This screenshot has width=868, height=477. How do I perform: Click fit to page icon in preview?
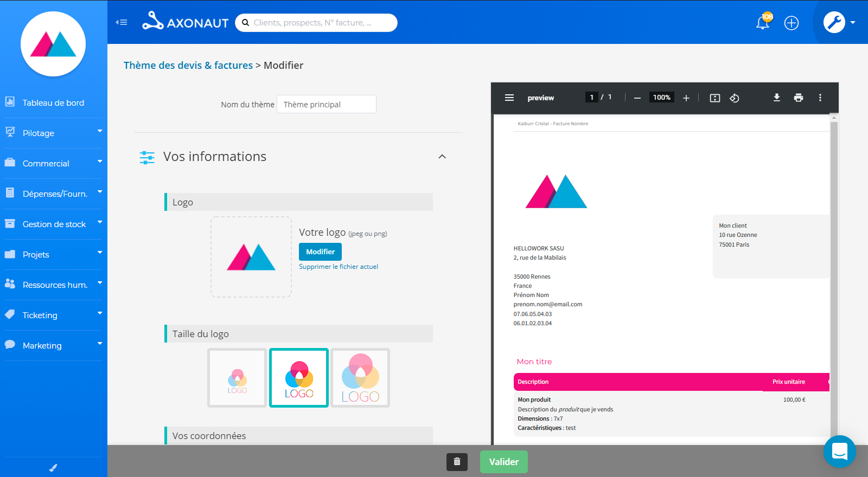(715, 98)
